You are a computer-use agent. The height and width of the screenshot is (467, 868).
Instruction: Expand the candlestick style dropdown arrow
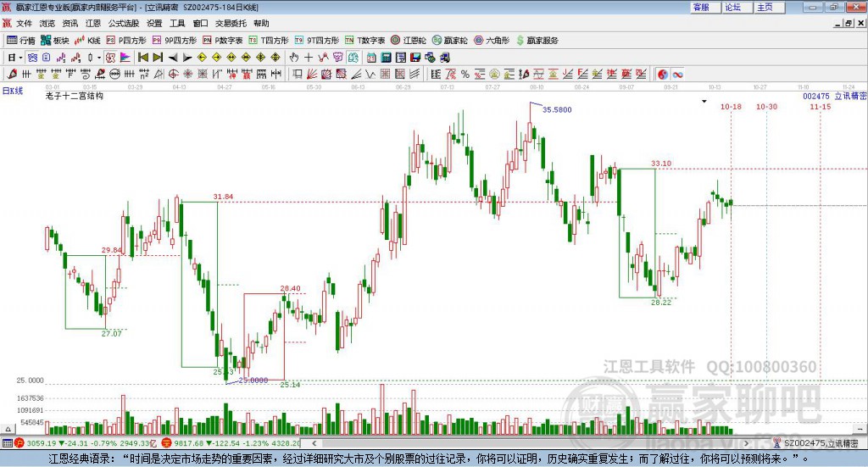click(99, 58)
